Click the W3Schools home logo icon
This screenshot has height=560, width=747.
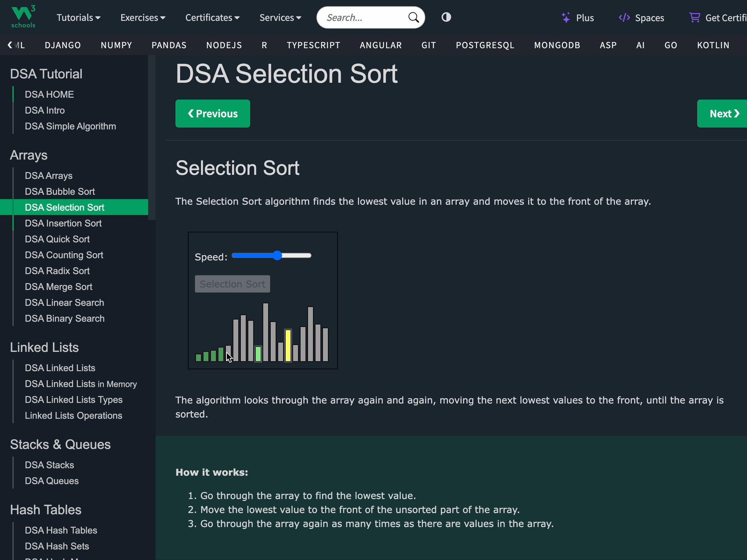point(22,17)
